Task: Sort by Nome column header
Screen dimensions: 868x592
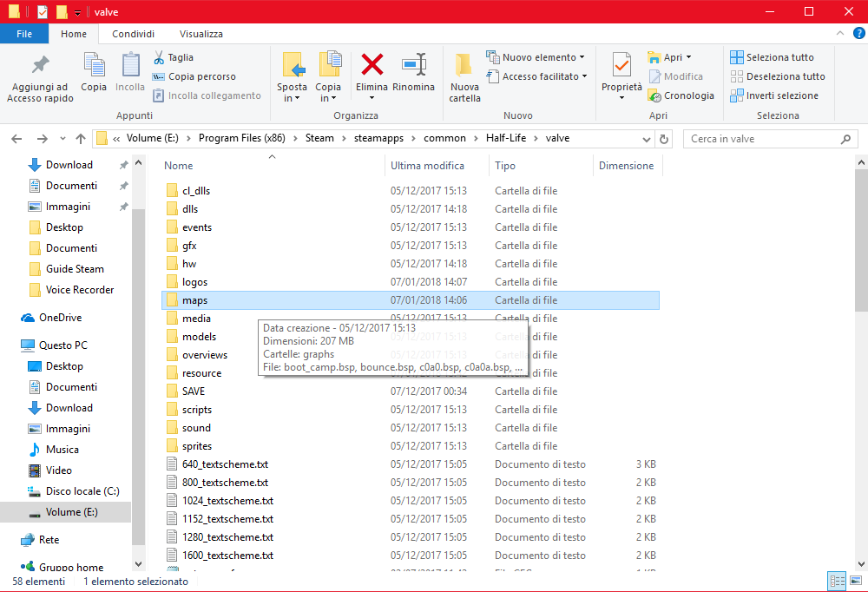Action: click(x=271, y=166)
